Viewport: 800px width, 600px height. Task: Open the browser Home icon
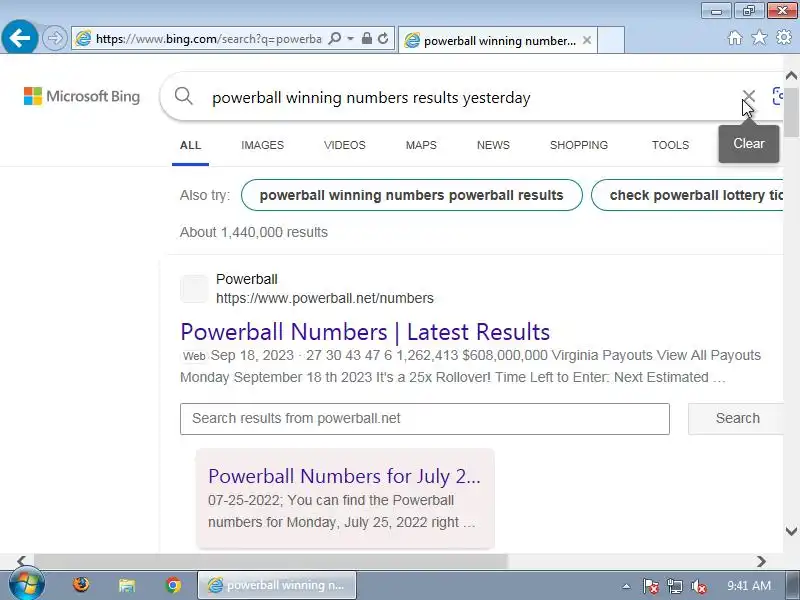tap(735, 38)
